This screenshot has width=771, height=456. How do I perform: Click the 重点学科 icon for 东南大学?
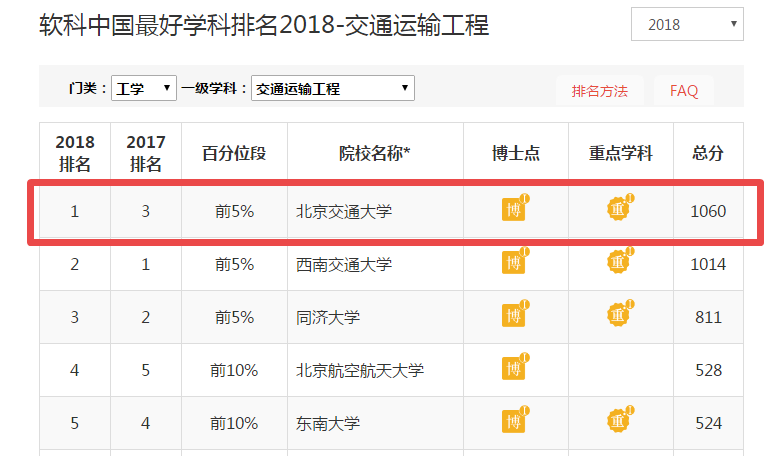[620, 420]
